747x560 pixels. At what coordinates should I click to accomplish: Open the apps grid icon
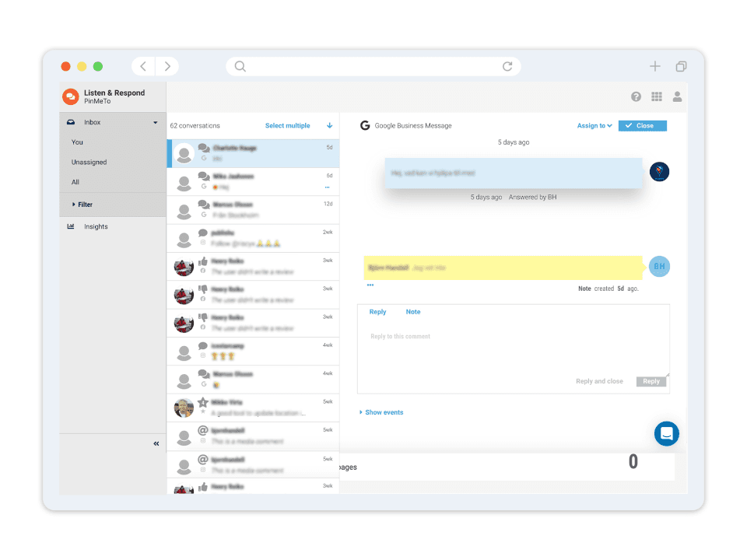pos(657,96)
